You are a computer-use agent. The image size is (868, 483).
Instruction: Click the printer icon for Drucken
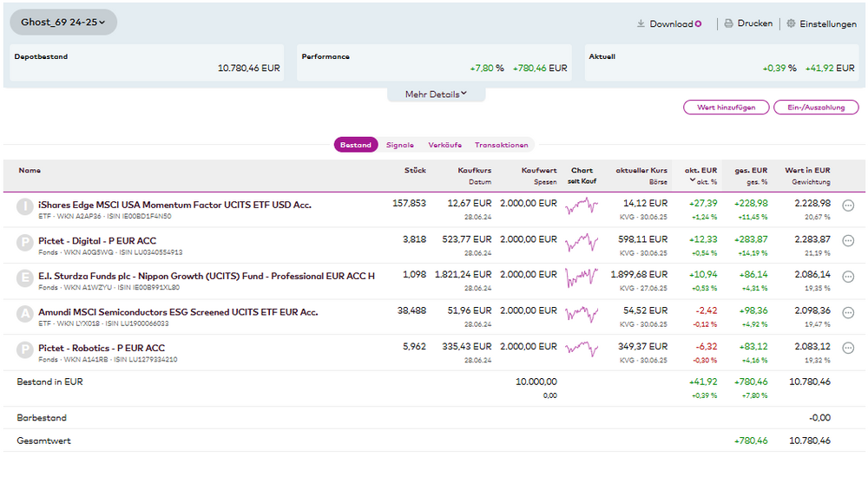(x=729, y=24)
